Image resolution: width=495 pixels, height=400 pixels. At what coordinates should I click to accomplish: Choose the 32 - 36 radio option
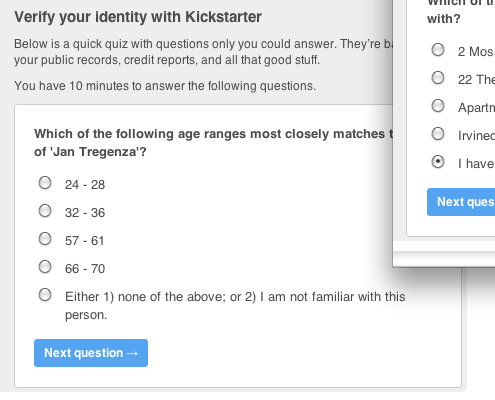(x=45, y=211)
